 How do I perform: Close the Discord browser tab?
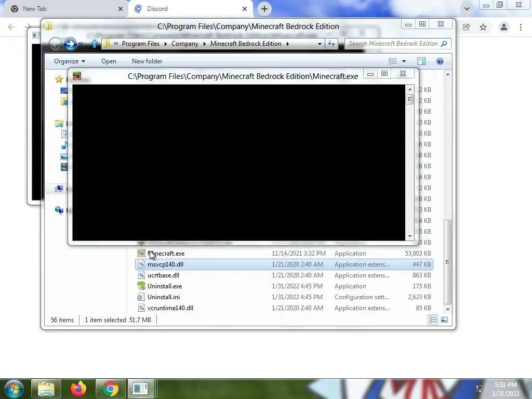[x=245, y=9]
